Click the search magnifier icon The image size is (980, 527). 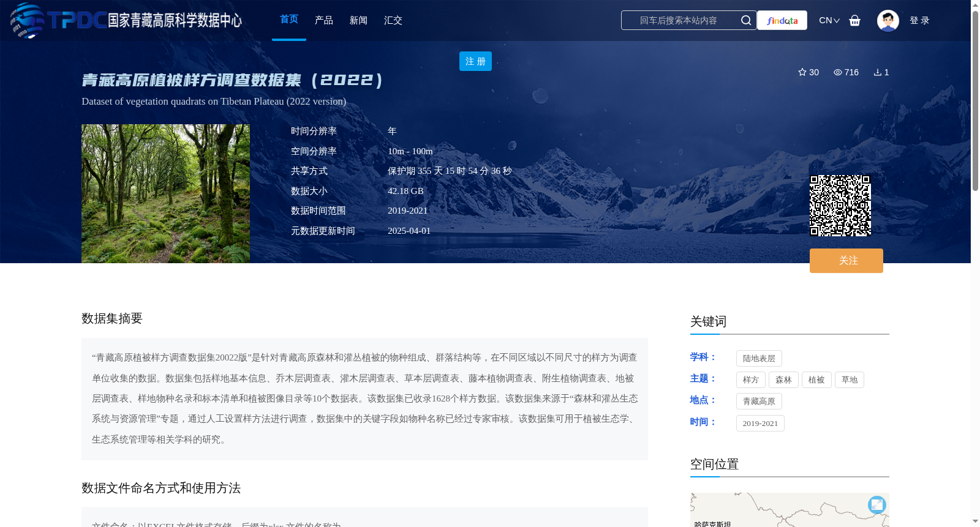point(746,20)
